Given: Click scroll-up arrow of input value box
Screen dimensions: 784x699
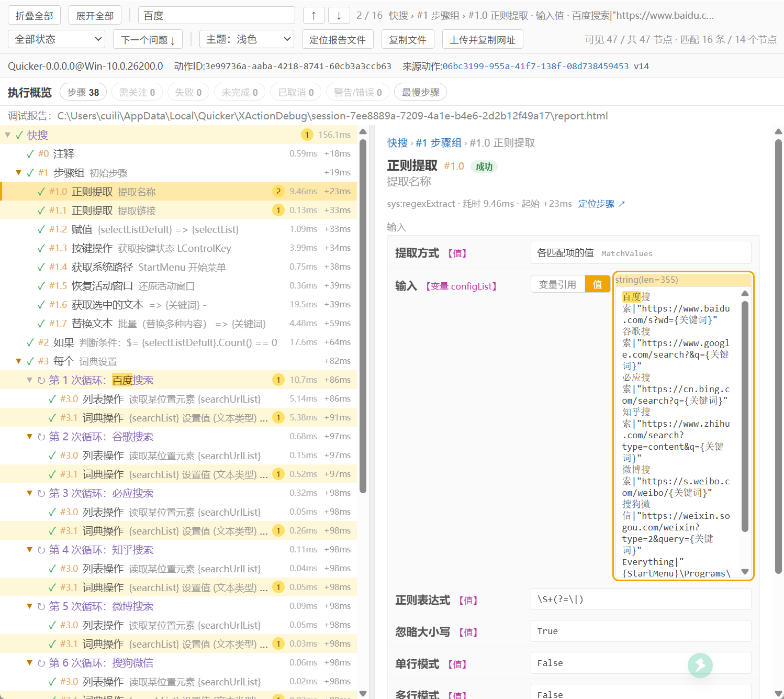Looking at the screenshot, I should coord(745,293).
